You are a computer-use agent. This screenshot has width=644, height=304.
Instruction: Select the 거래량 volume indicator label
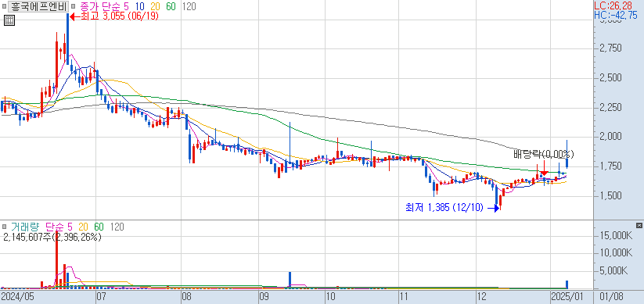pos(26,227)
